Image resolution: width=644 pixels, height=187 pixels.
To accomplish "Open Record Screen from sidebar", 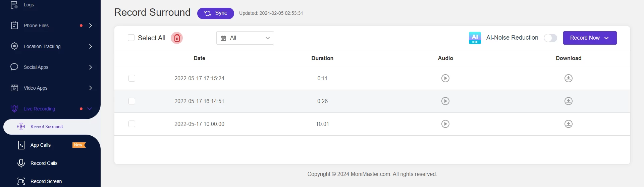I will pos(46,181).
